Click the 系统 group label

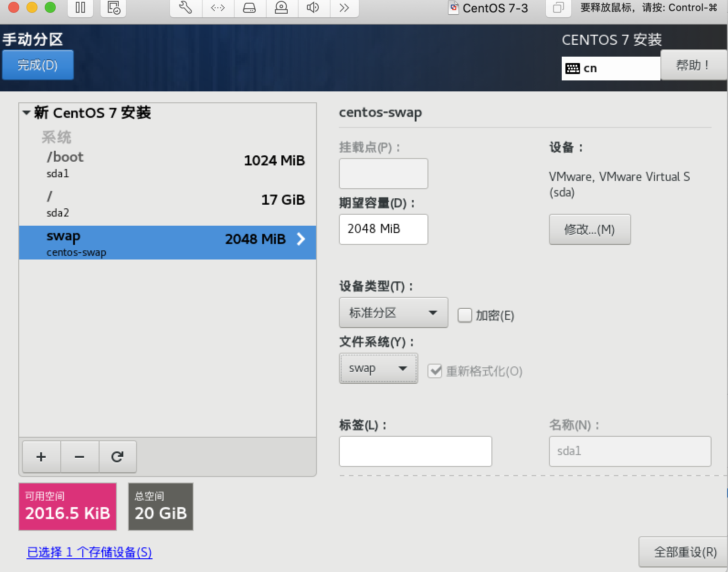coord(57,137)
